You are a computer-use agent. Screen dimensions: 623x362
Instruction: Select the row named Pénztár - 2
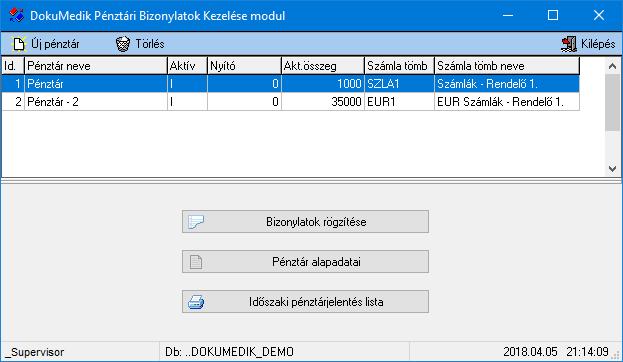point(291,102)
